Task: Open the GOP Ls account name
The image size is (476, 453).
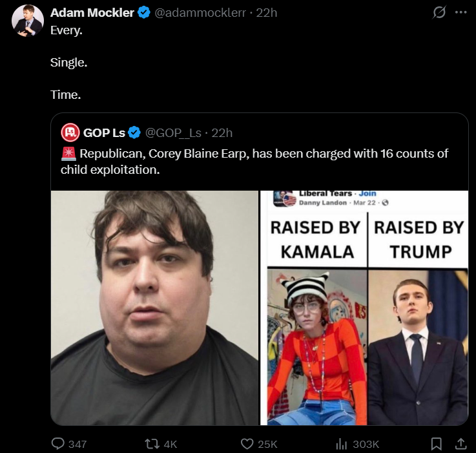Action: point(104,132)
